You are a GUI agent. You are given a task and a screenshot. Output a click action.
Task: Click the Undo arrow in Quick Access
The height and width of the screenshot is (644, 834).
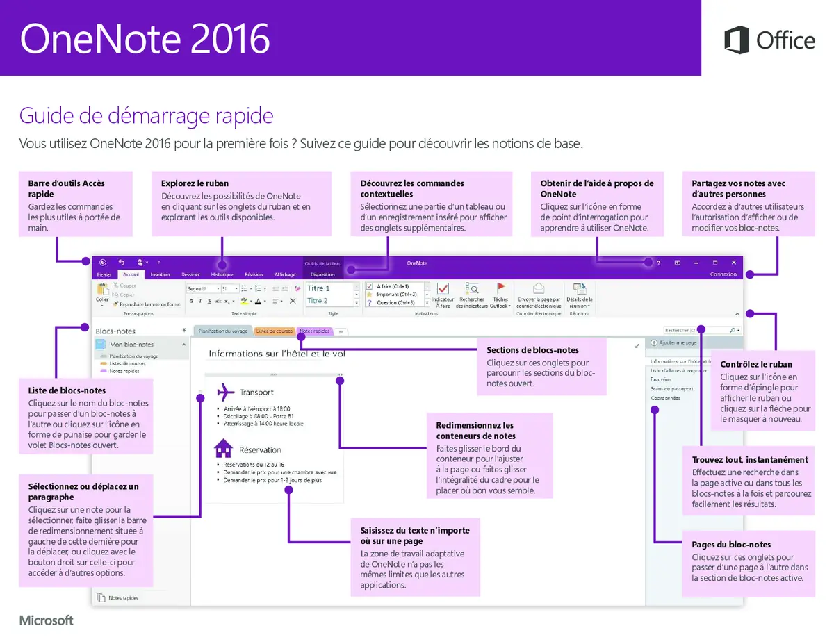click(x=122, y=263)
